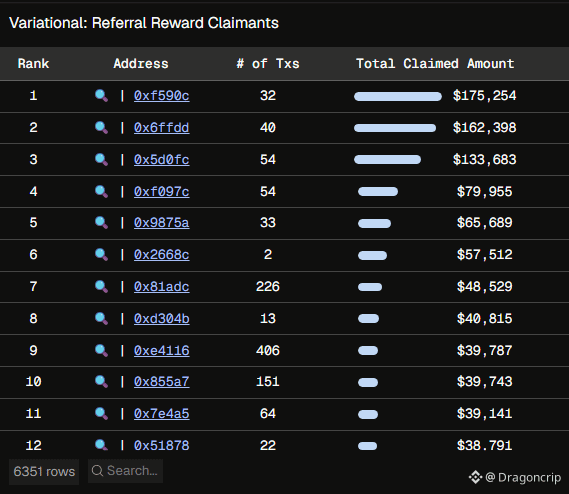Select the $39,141 amount cell
569x494 pixels.
coord(484,414)
